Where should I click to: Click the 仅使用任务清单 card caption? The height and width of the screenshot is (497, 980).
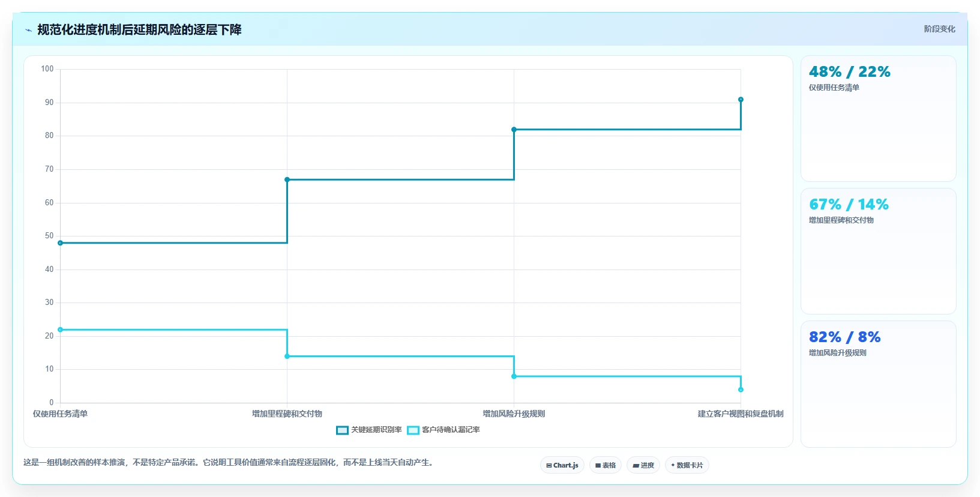(x=834, y=88)
